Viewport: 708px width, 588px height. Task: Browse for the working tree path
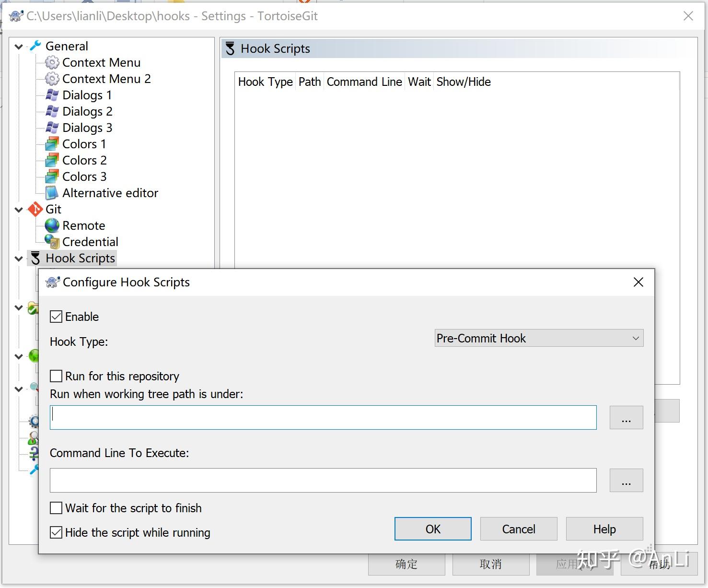[626, 417]
